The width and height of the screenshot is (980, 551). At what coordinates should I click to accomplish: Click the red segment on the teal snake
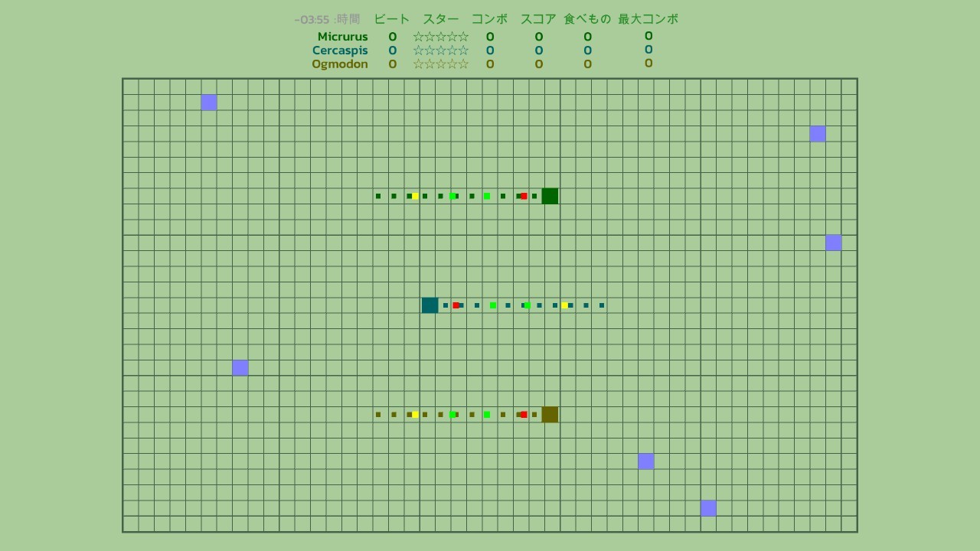pos(456,305)
